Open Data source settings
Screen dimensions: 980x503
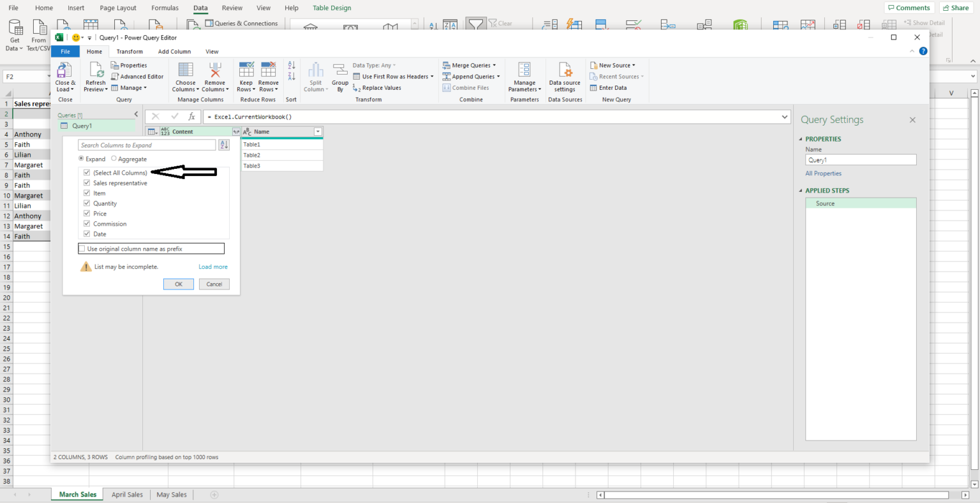pyautogui.click(x=565, y=70)
